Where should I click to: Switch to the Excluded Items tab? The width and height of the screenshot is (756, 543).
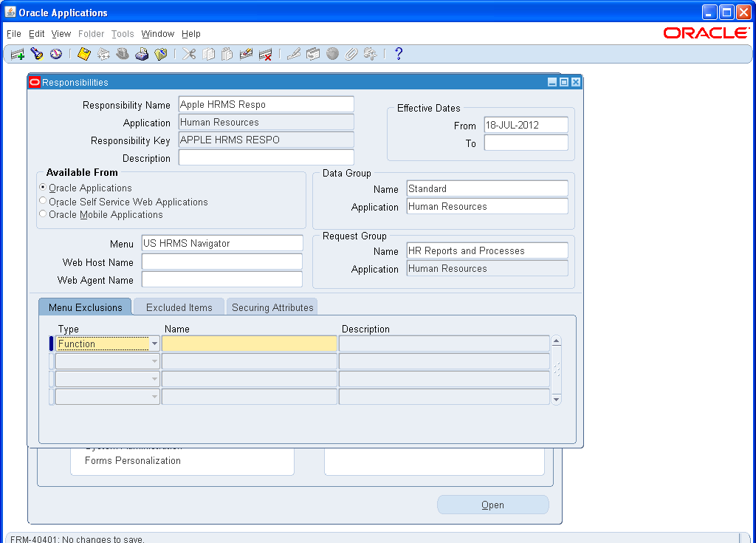[179, 306]
